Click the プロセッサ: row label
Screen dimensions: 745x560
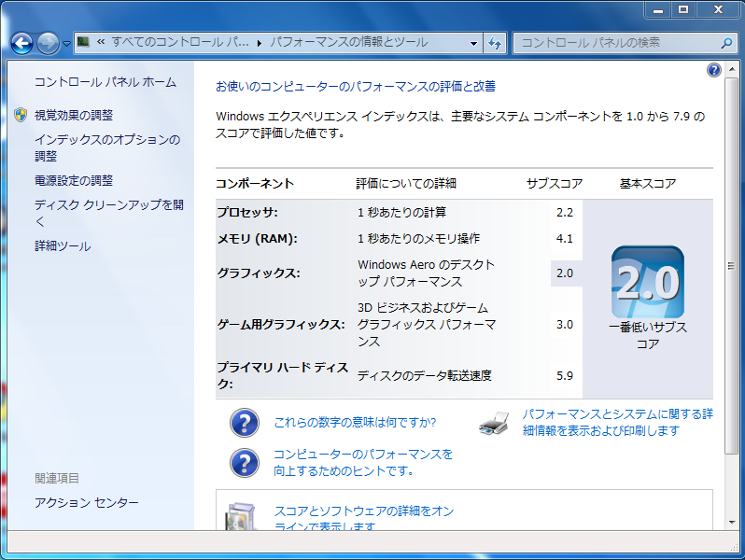click(247, 212)
